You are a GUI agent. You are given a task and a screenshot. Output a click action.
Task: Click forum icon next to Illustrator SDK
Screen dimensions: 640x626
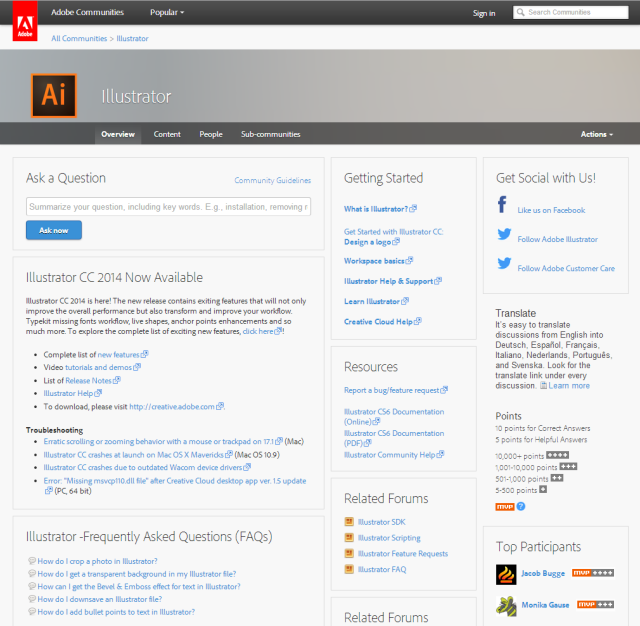point(349,521)
